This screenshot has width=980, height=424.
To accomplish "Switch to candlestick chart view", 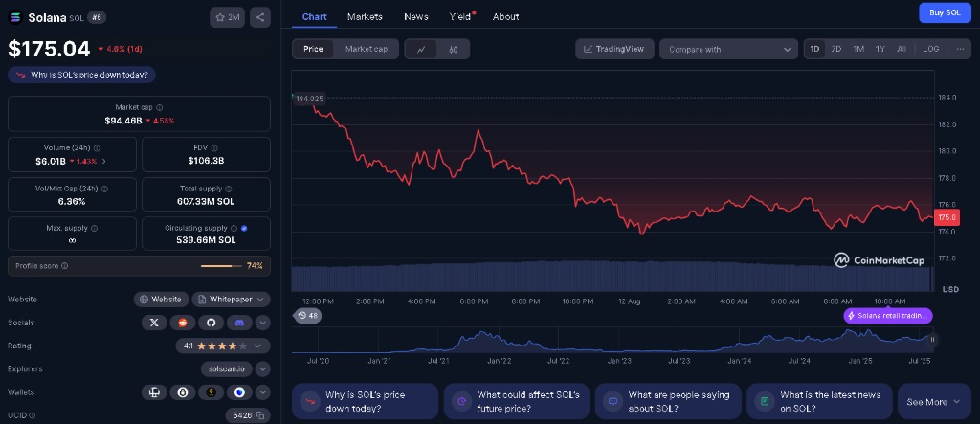I will click(x=453, y=49).
